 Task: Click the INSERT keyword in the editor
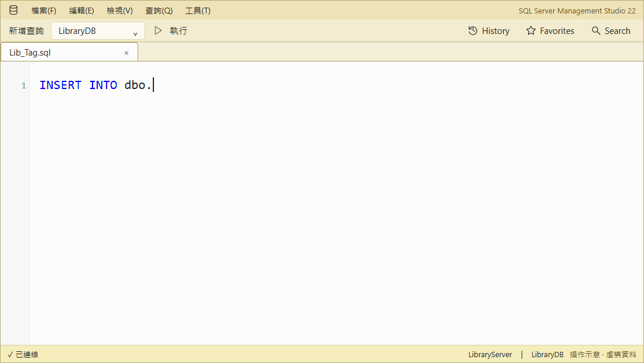click(x=60, y=85)
